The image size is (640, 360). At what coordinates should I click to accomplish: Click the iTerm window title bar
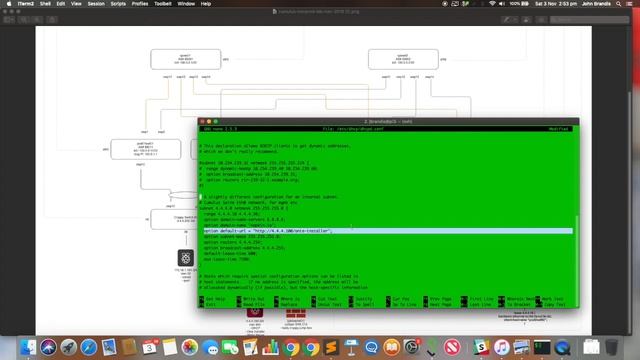[388, 122]
